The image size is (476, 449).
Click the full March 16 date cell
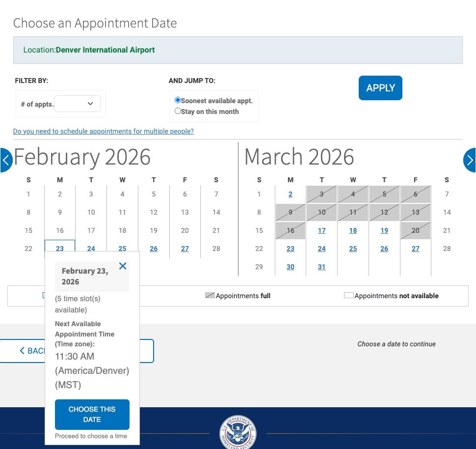(x=291, y=231)
